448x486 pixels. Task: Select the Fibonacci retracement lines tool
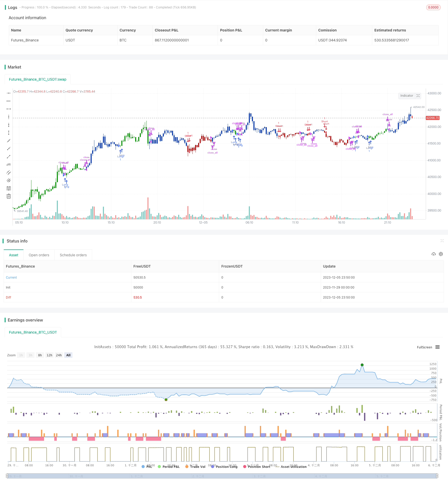[9, 188]
